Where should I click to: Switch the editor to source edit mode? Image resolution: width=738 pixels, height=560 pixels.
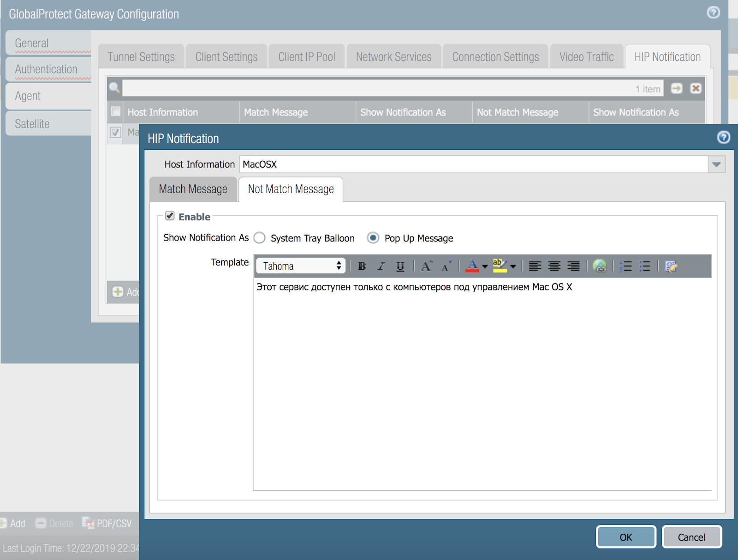click(x=671, y=266)
